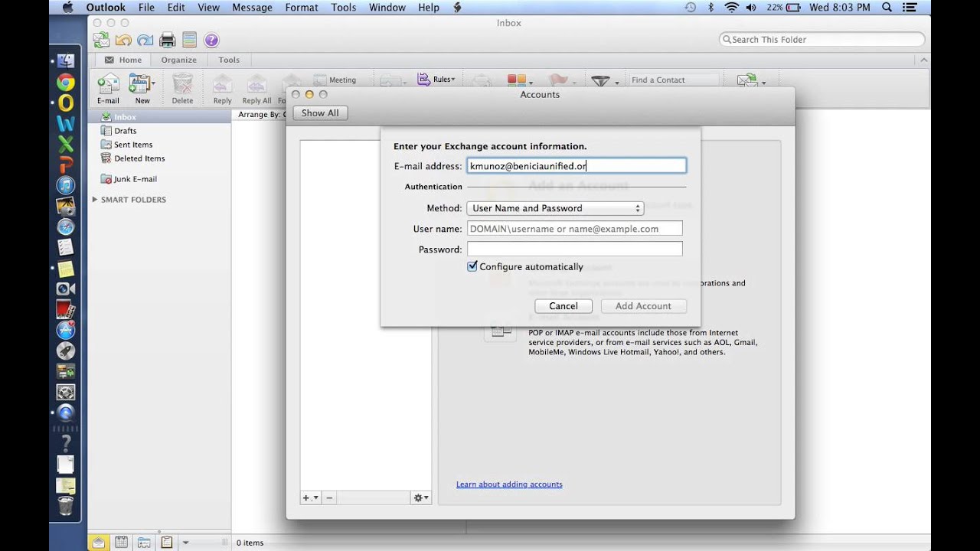Open the File menu
Screen dimensions: 980x551
(145, 8)
